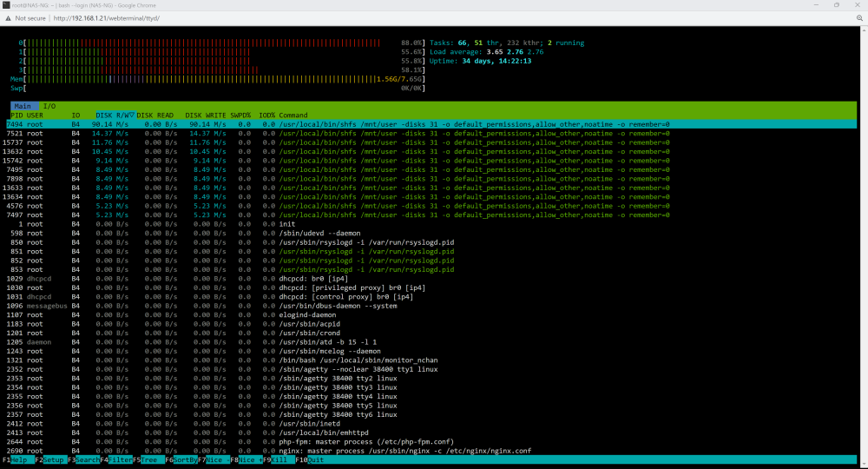
Task: Select the process row with PID 13632
Action: tap(431, 152)
